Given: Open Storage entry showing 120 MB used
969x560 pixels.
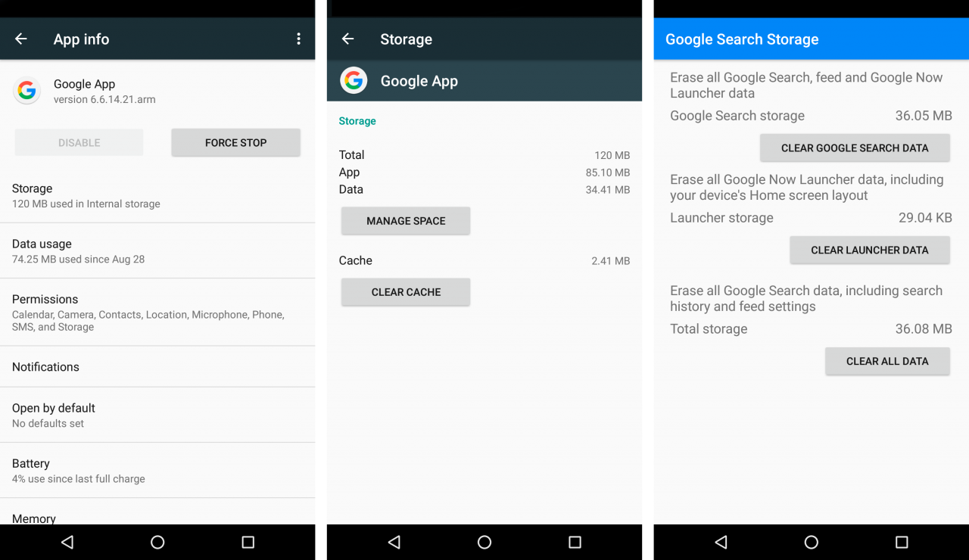Looking at the screenshot, I should [157, 195].
